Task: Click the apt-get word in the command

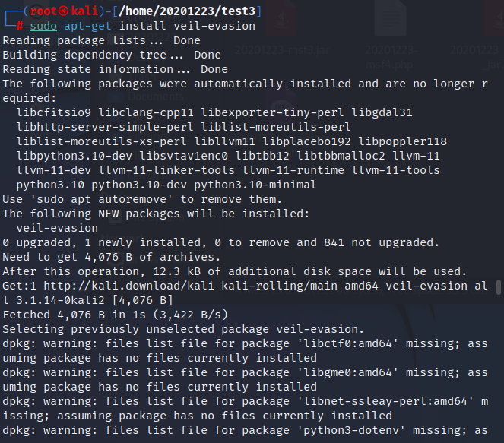Action: (87, 26)
